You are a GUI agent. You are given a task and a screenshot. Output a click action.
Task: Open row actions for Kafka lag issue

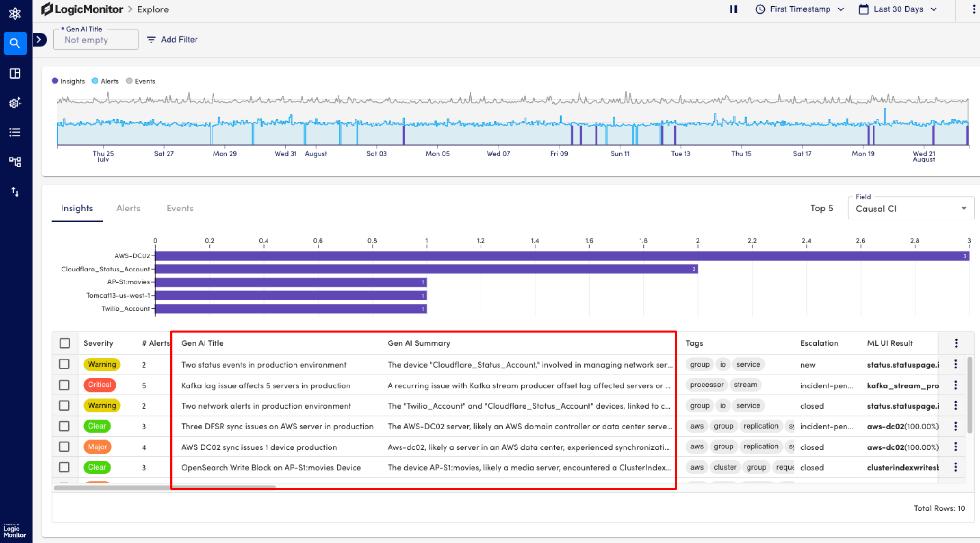pos(955,385)
